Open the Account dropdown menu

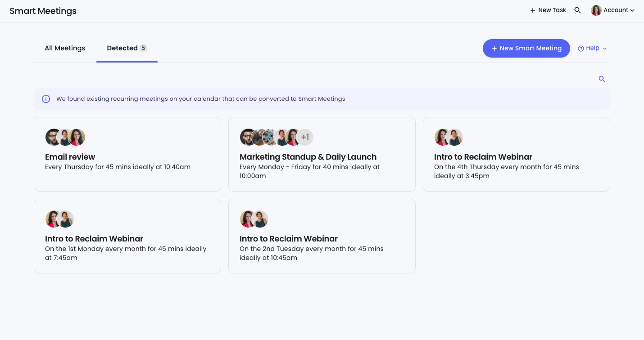coord(613,10)
